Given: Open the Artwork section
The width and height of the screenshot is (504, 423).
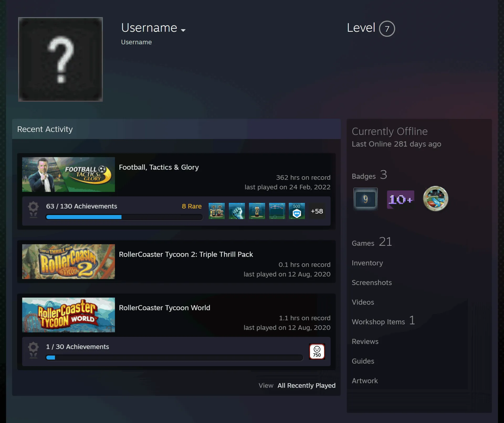Looking at the screenshot, I should (x=365, y=381).
